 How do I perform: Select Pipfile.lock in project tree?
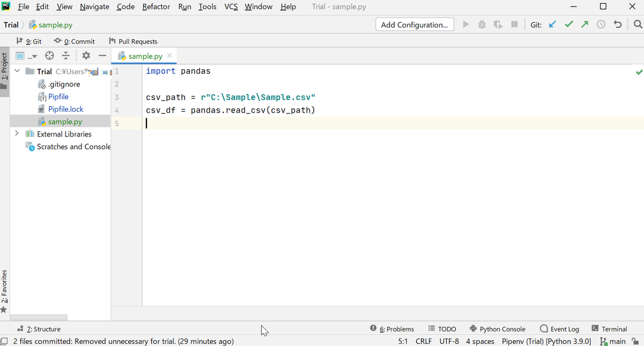point(60,109)
